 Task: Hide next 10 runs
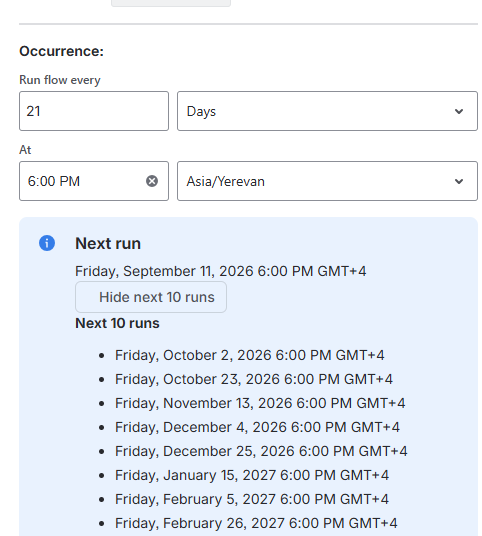151,297
